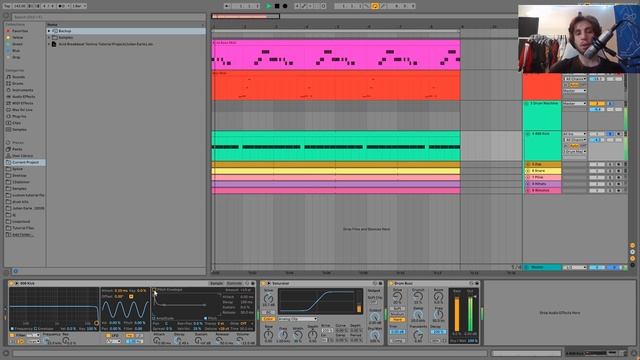This screenshot has width=640, height=360.
Task: Open the Clips category
Action: click(16, 123)
